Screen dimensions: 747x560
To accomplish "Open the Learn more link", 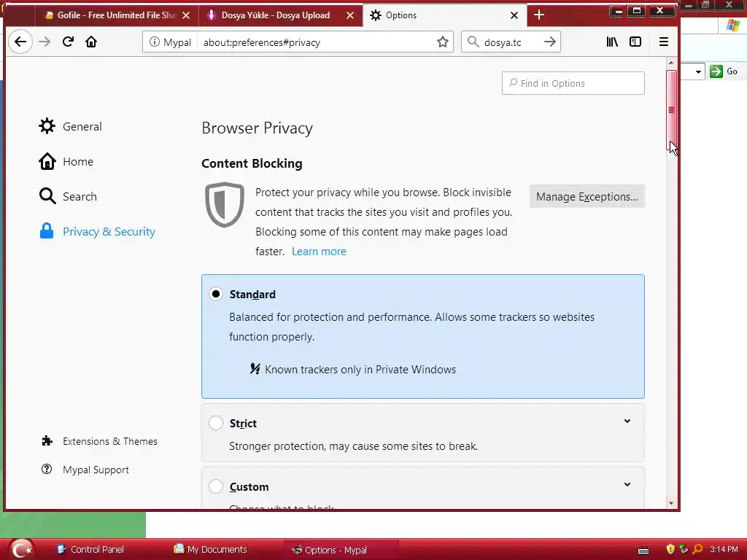I will pyautogui.click(x=319, y=252).
